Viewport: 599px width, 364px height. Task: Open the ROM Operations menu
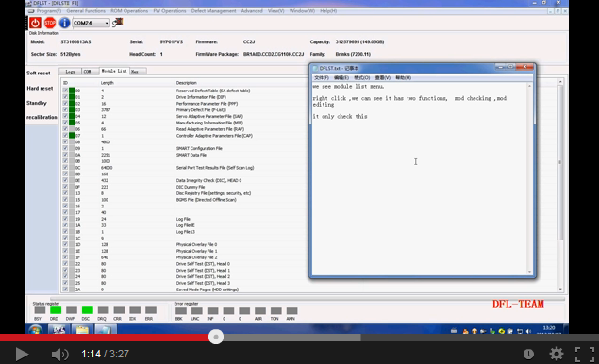pos(129,11)
